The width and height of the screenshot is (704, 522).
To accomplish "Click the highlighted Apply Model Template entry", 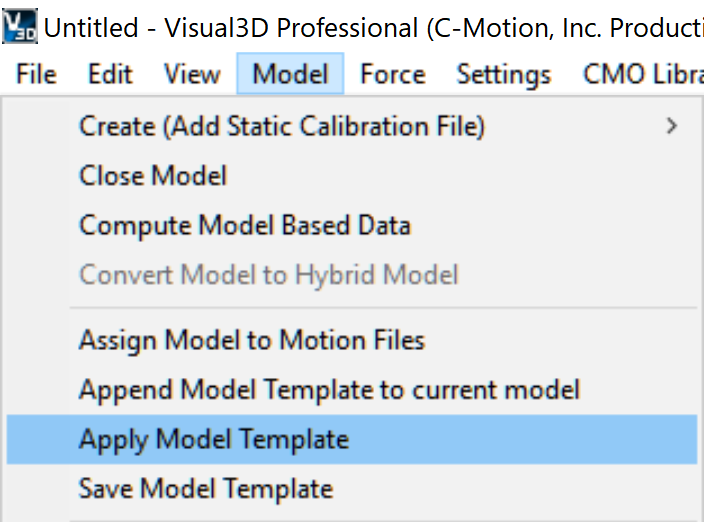I will pos(352,439).
